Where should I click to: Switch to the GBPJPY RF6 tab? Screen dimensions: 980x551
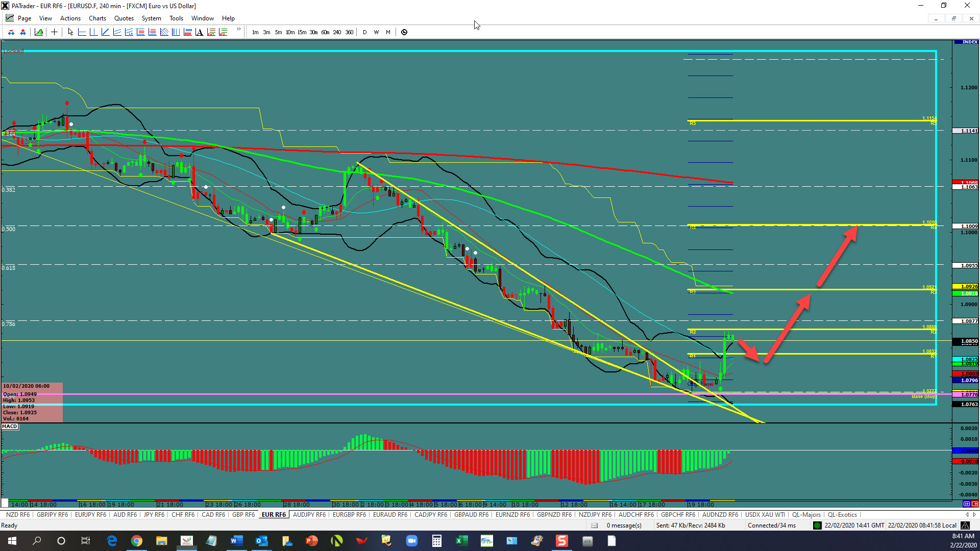pyautogui.click(x=52, y=515)
